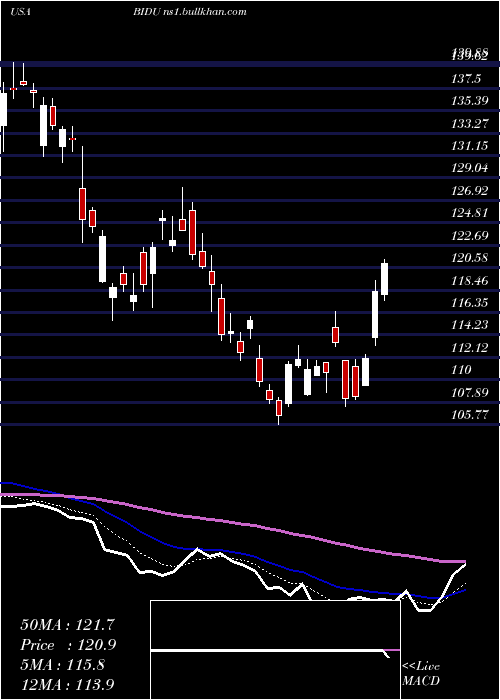Select the Price : 120.9 readout

pos(69,645)
